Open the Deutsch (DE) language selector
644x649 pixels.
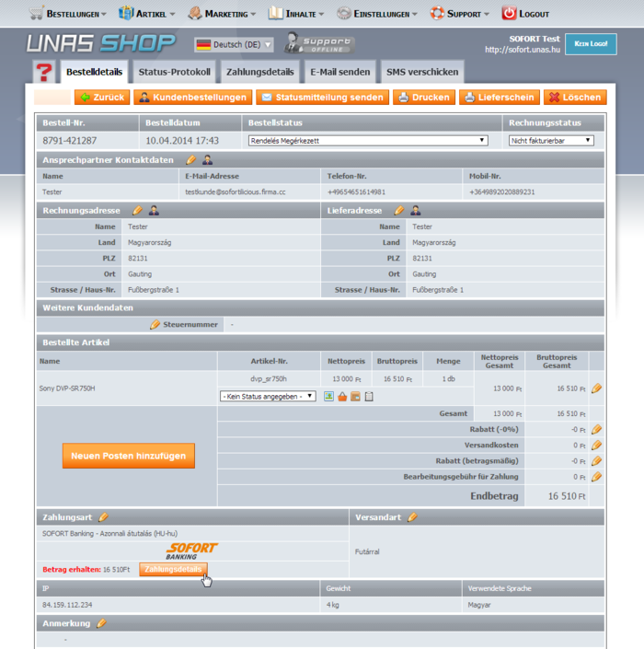[x=234, y=44]
